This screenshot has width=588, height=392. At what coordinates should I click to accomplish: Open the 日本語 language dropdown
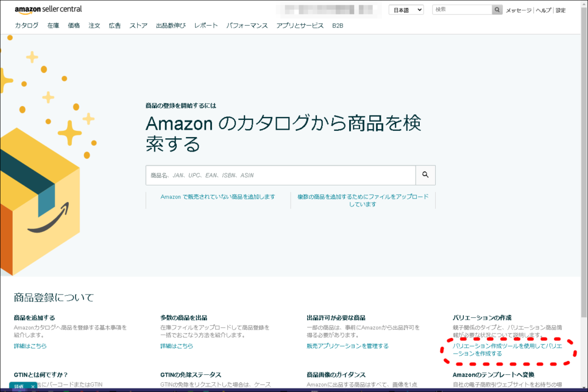point(406,10)
